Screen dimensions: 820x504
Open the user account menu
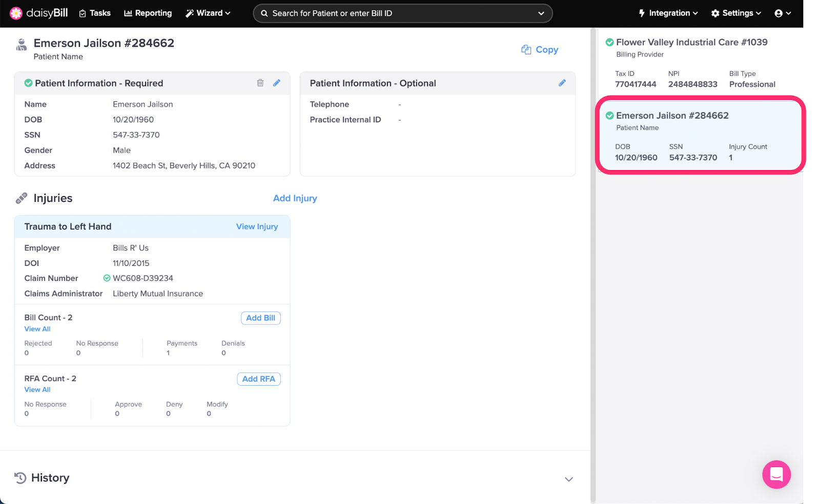coord(783,13)
